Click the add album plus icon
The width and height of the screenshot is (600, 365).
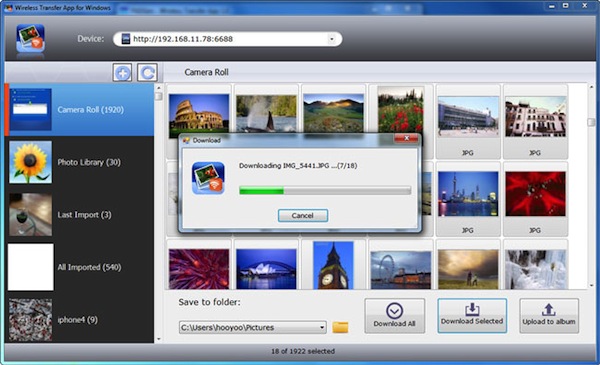[x=122, y=73]
